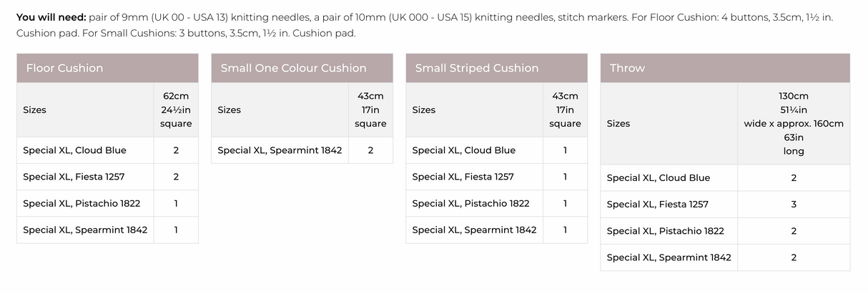Select Spearmint 1842 row in Floor Cushion table
Image resolution: width=868 pixels, height=294 pixels.
pyautogui.click(x=85, y=230)
